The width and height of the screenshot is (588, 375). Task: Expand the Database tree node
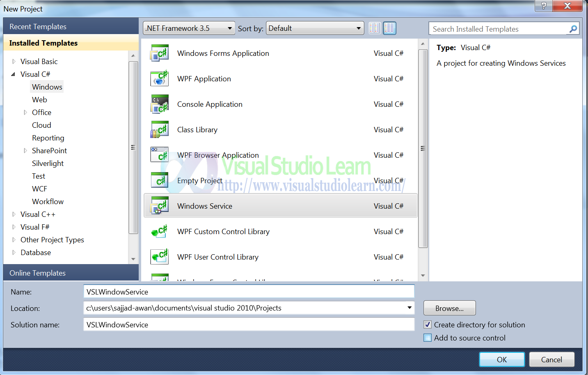(x=14, y=253)
